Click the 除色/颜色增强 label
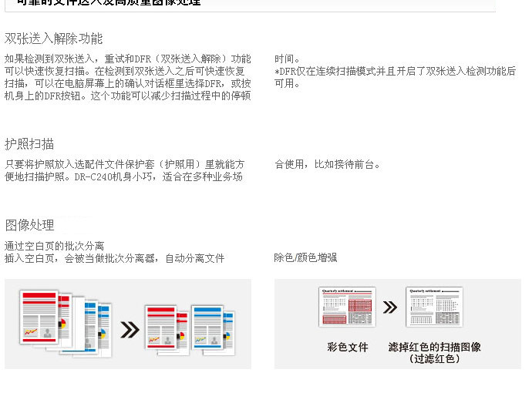The width and height of the screenshot is (532, 393). 305,257
